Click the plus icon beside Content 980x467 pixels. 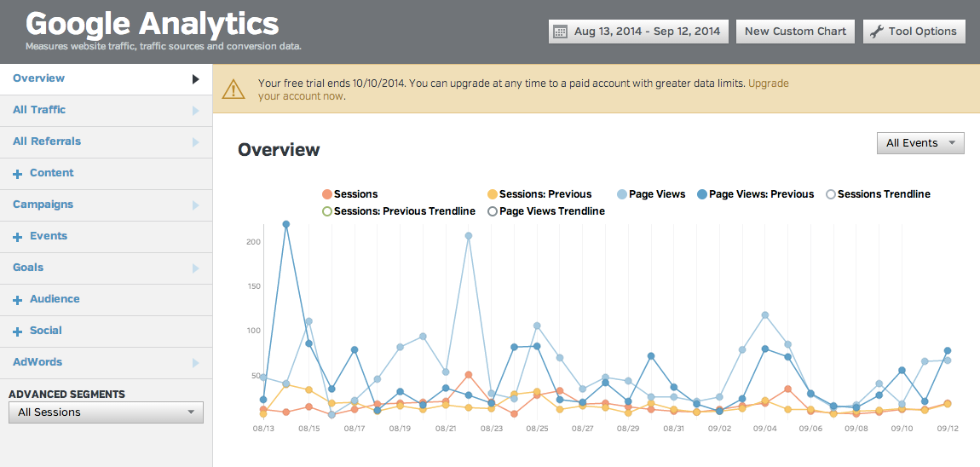(x=17, y=174)
